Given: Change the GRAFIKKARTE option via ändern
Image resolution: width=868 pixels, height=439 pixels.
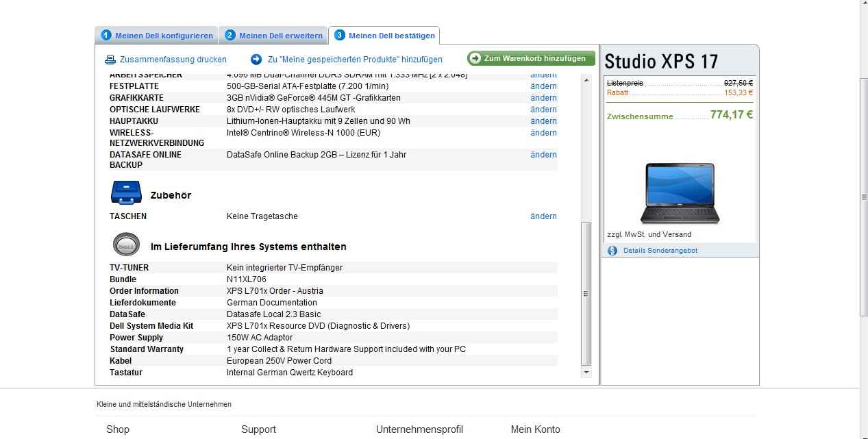Looking at the screenshot, I should 543,98.
